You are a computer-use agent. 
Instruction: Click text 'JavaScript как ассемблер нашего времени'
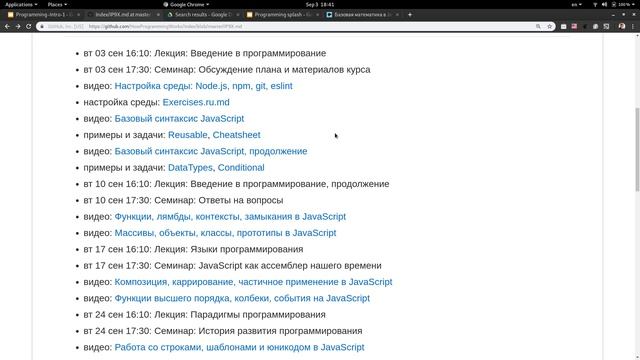[290, 265]
